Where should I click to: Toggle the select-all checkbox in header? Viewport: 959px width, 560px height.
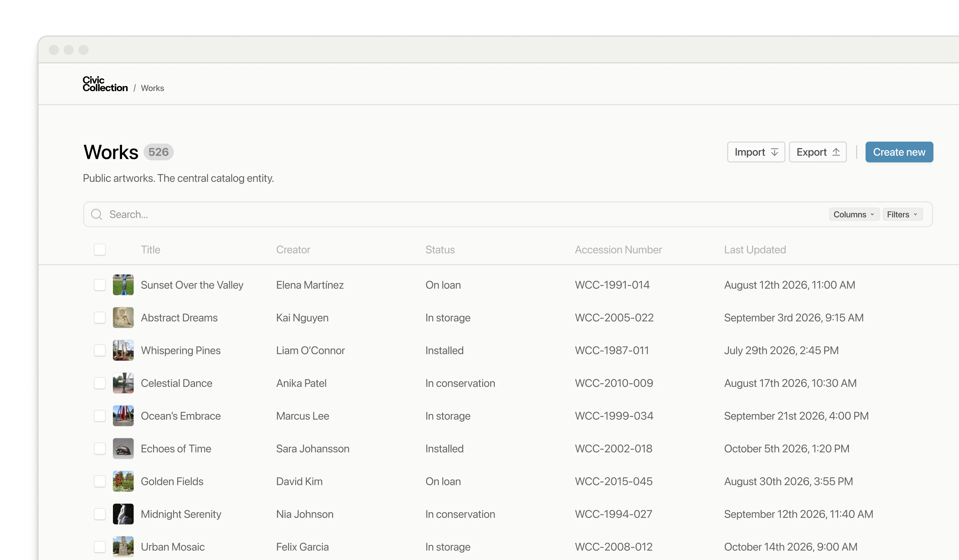tap(100, 250)
